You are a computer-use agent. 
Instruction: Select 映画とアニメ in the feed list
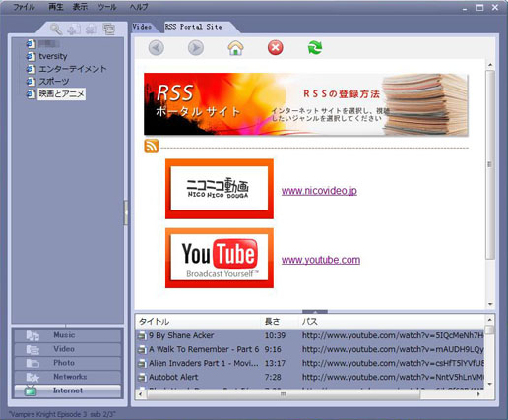click(61, 94)
